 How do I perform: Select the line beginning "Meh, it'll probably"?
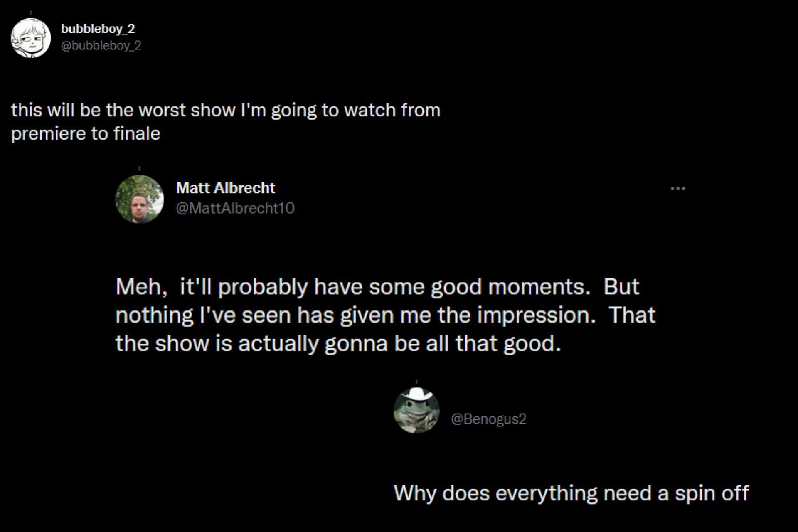point(377,287)
